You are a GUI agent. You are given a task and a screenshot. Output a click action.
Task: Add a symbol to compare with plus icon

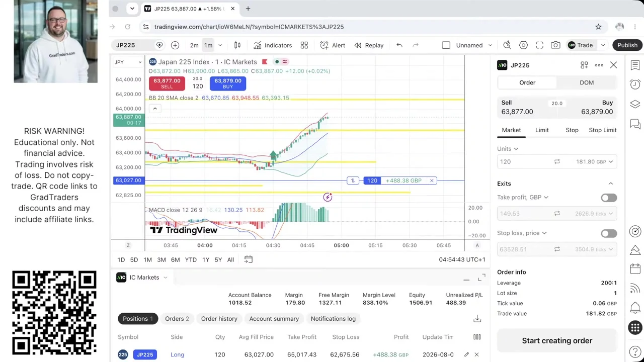(x=175, y=45)
